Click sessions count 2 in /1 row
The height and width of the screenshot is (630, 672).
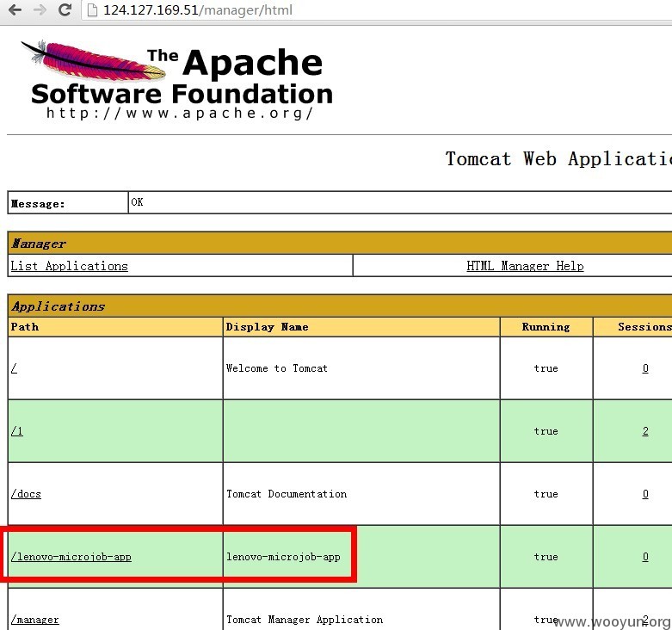(x=645, y=431)
